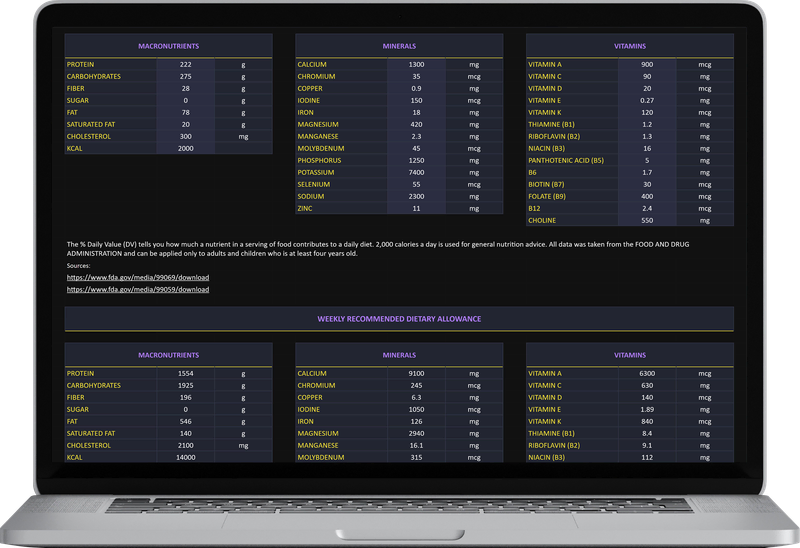The height and width of the screenshot is (548, 800).
Task: Click the CHOLINE value 550
Action: 647,220
